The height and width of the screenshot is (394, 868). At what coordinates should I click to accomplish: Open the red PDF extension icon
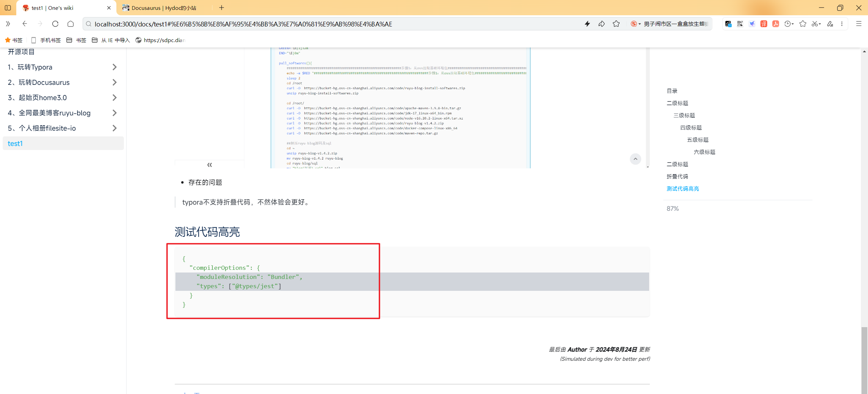pos(776,24)
